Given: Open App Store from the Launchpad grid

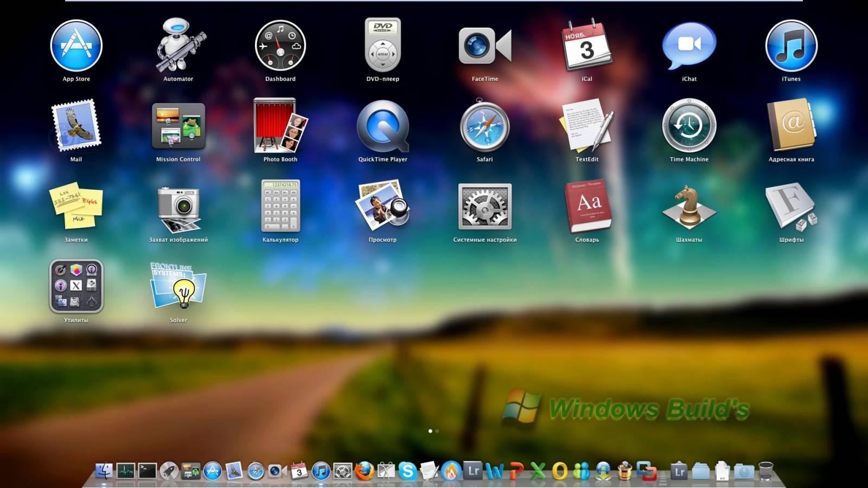Looking at the screenshot, I should (x=76, y=46).
